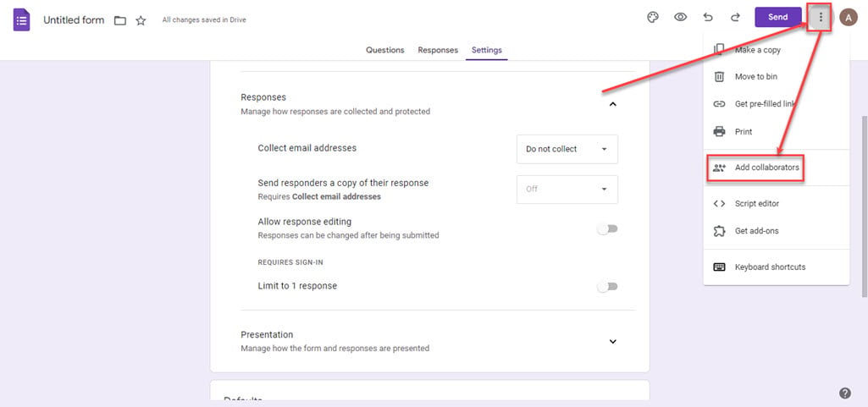Preview the form with the eye icon
Image resolution: width=868 pixels, height=407 pixels.
pyautogui.click(x=680, y=17)
